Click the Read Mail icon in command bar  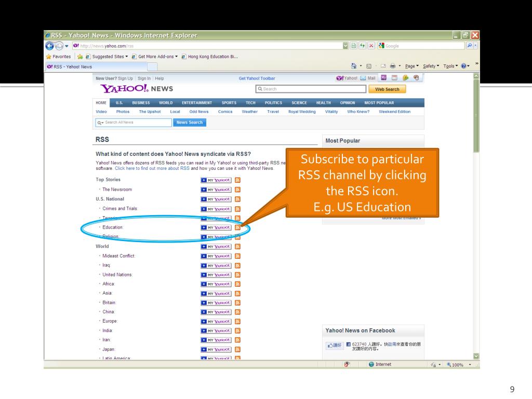pos(383,66)
